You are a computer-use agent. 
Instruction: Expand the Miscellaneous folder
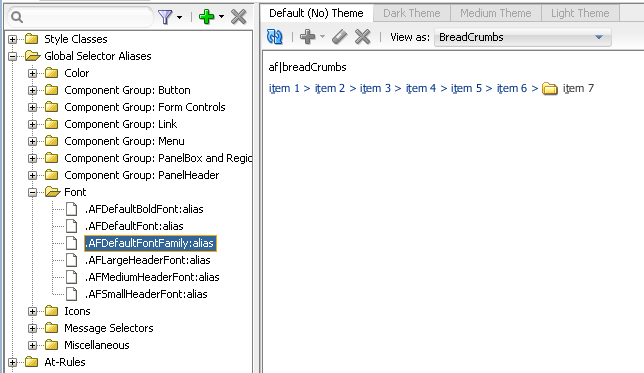point(32,345)
